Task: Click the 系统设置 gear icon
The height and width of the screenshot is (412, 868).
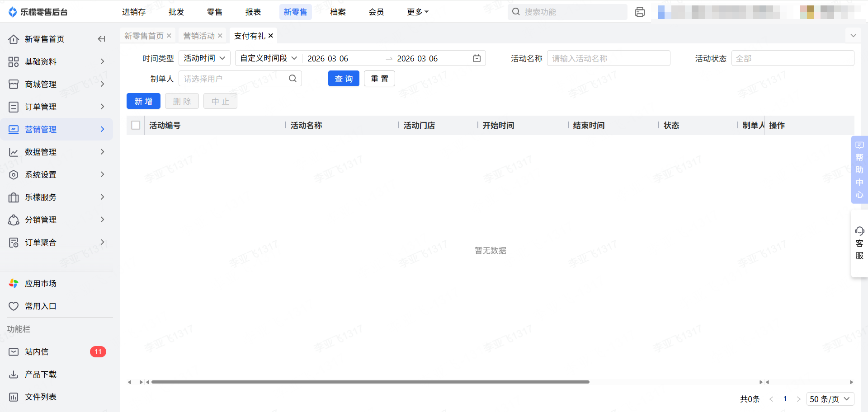Action: pyautogui.click(x=14, y=175)
